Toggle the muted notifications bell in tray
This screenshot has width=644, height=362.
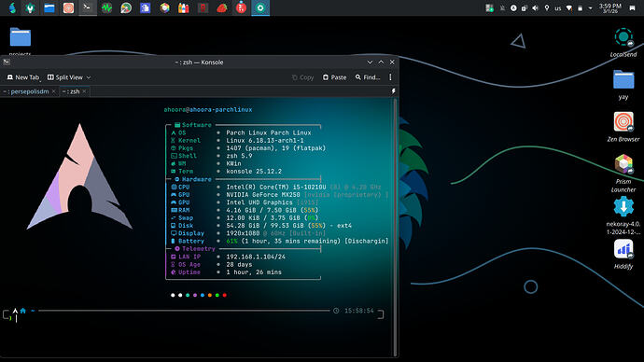(x=502, y=7)
